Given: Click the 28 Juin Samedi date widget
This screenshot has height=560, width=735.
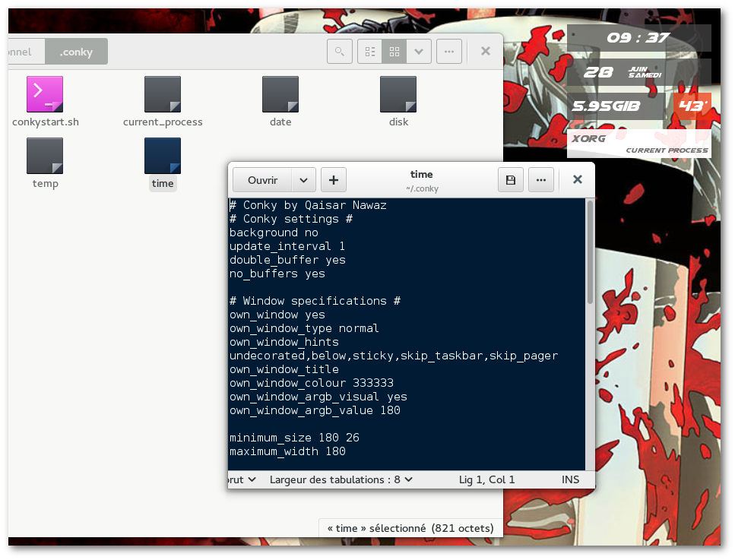Looking at the screenshot, I should [x=639, y=71].
